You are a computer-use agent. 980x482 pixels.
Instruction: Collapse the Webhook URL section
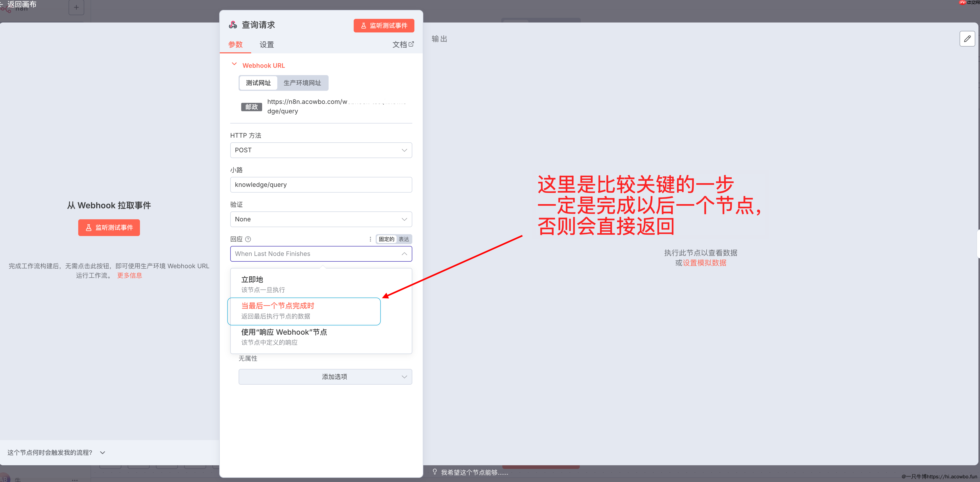pyautogui.click(x=234, y=64)
